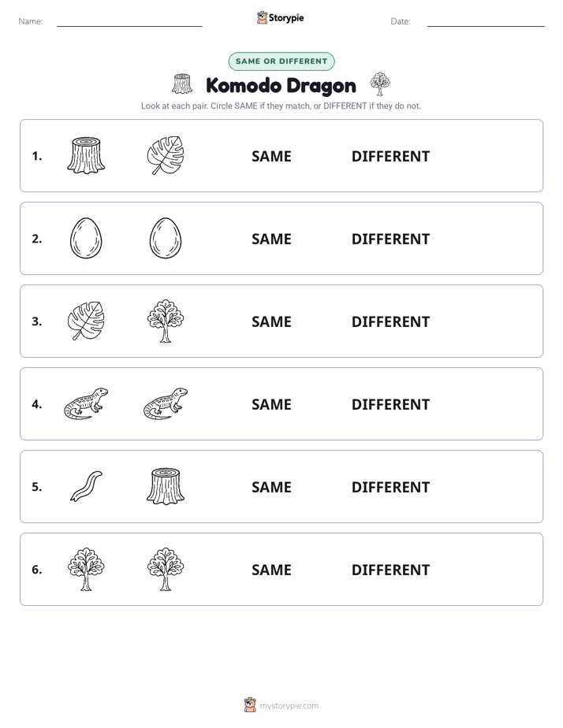
Task: Click the tree stump icon in row 1
Action: pyautogui.click(x=86, y=155)
